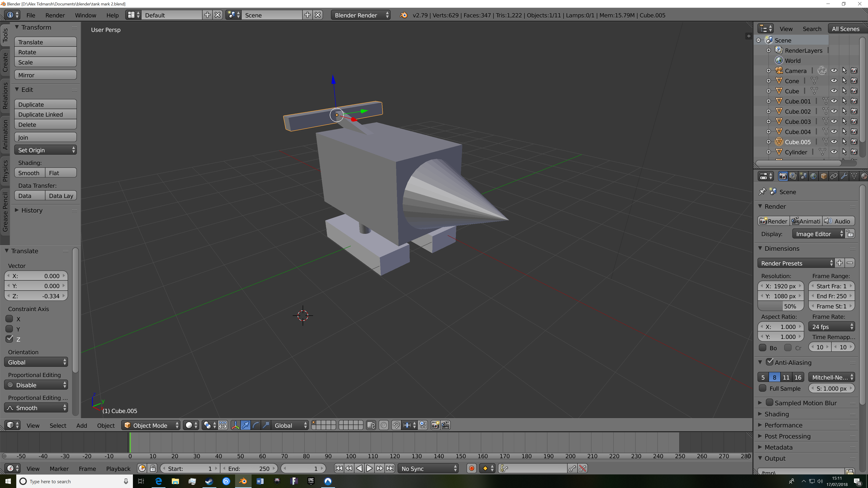Open the Set Origin dropdown
This screenshot has width=868, height=488.
(x=45, y=150)
